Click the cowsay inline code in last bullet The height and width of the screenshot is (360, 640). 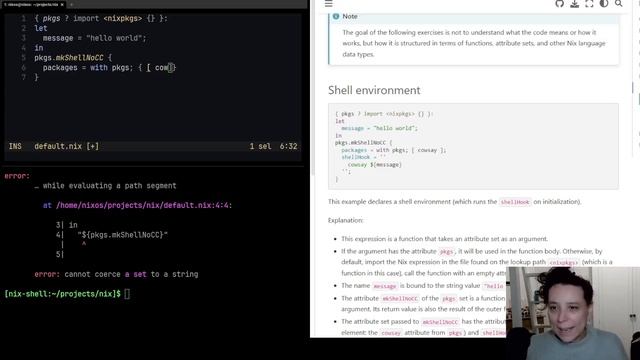coord(391,333)
